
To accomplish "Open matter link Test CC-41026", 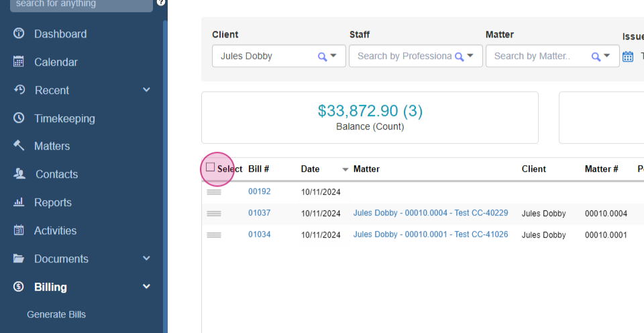I will [431, 234].
